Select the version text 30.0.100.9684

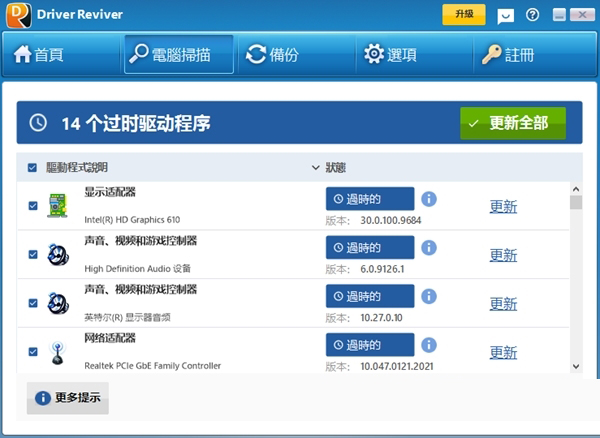pos(391,220)
